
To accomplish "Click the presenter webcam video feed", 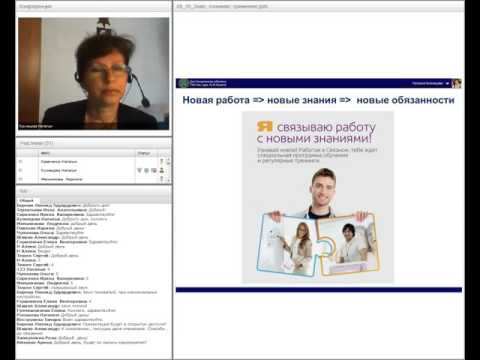I will tap(94, 74).
